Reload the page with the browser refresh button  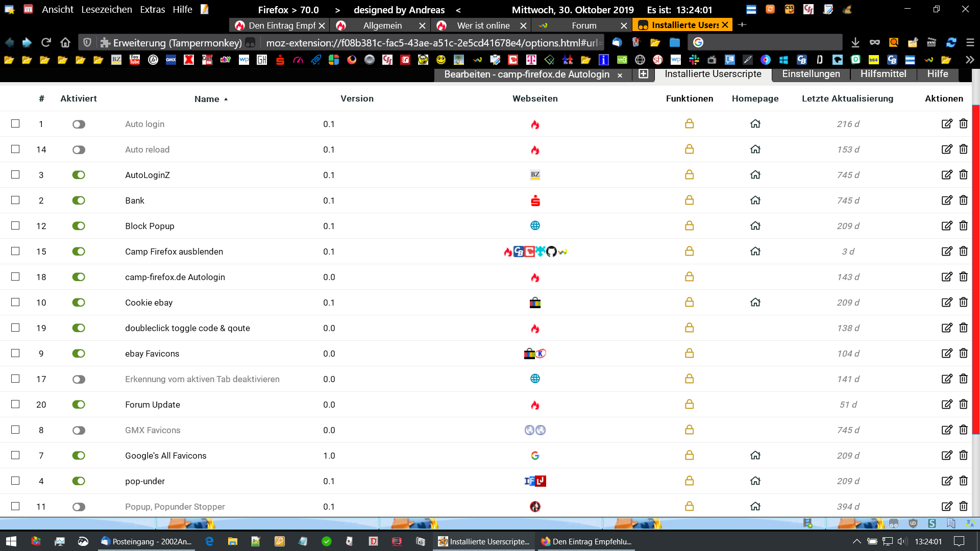46,42
